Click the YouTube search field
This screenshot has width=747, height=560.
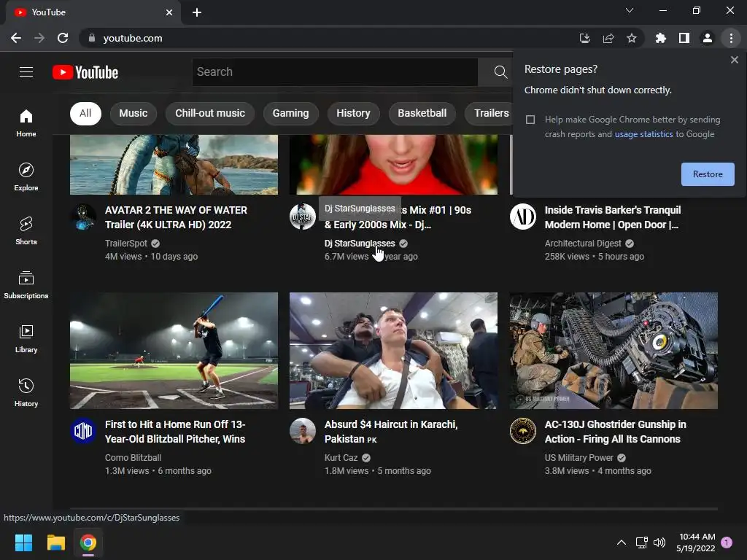click(x=335, y=72)
